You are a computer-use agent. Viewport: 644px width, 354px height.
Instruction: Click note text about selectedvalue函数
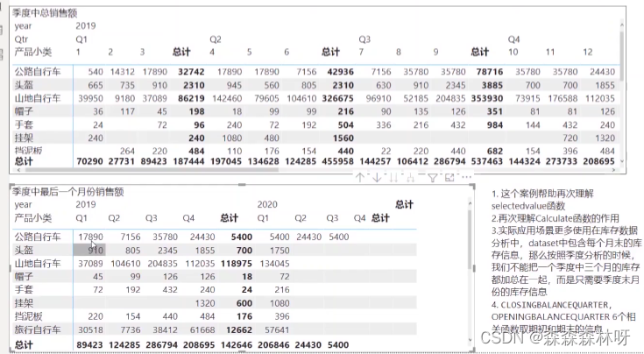point(542,199)
